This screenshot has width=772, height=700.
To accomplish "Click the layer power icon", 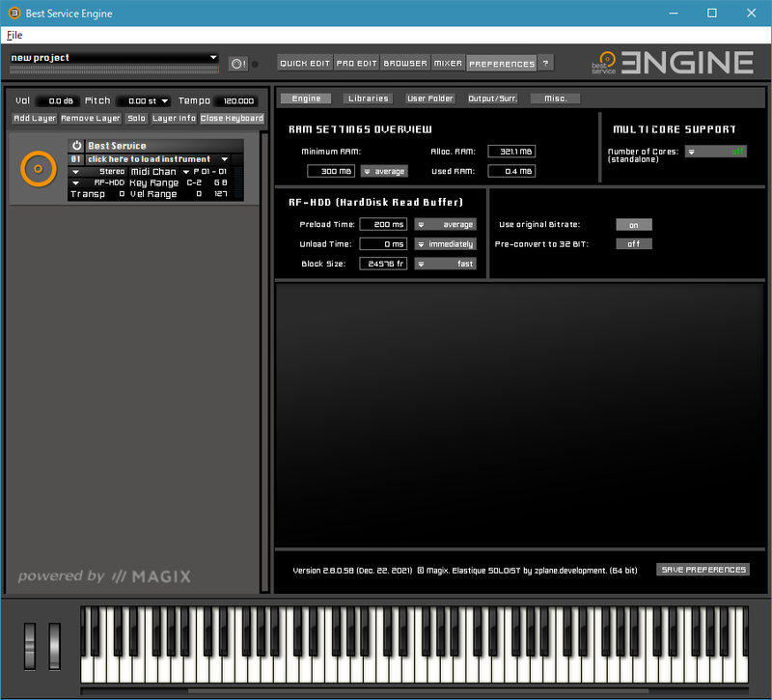I will (x=75, y=146).
